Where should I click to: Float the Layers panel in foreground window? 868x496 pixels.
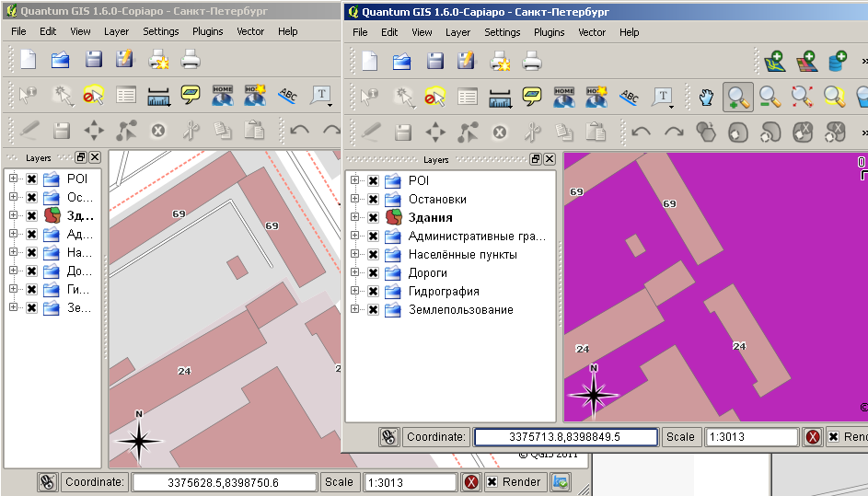[536, 159]
